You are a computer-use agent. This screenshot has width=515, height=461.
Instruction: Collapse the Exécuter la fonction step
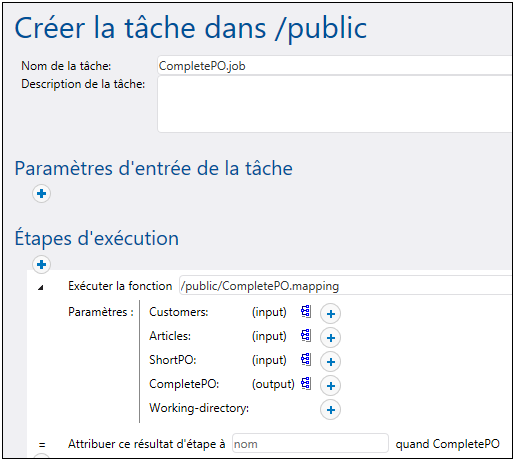[41, 287]
